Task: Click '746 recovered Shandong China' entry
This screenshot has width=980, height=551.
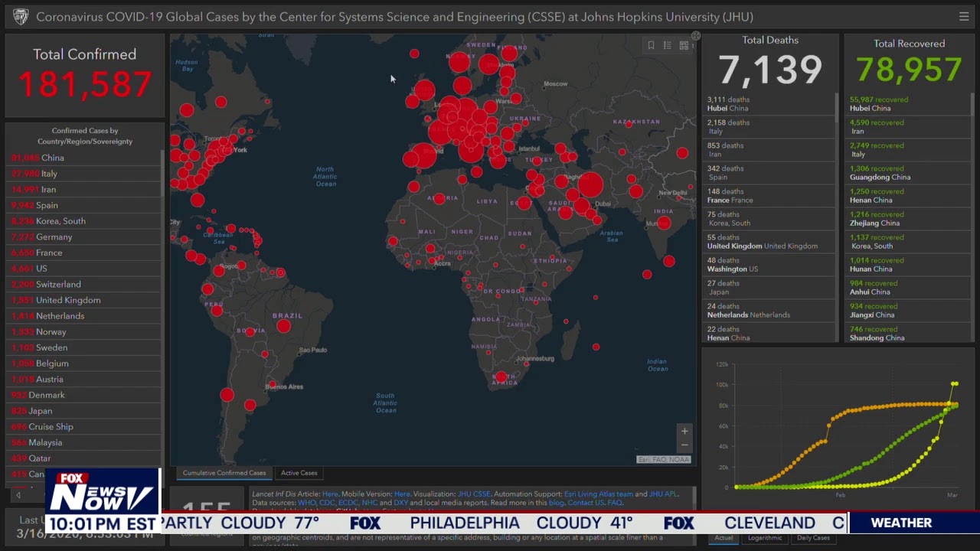Action: pyautogui.click(x=908, y=334)
